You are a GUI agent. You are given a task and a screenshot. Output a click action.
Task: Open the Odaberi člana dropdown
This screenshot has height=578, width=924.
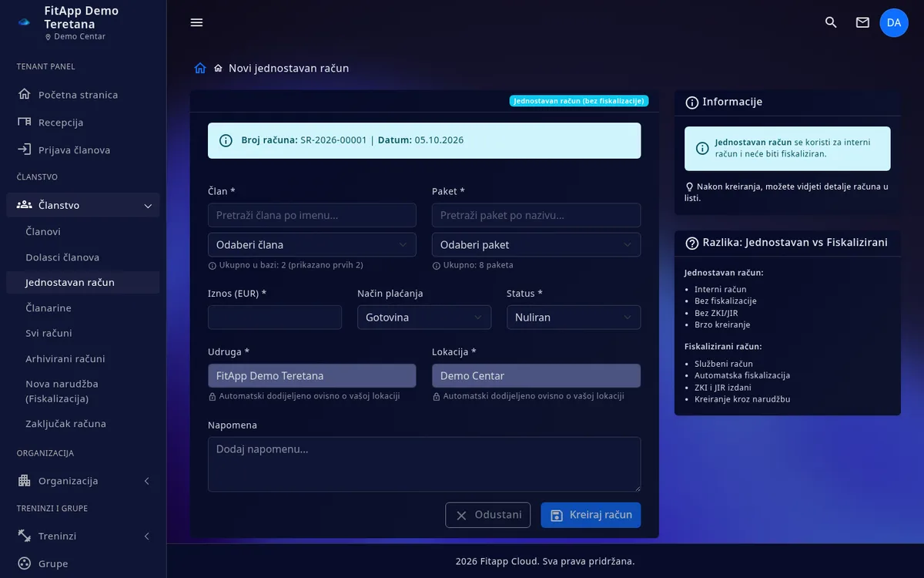coord(312,244)
